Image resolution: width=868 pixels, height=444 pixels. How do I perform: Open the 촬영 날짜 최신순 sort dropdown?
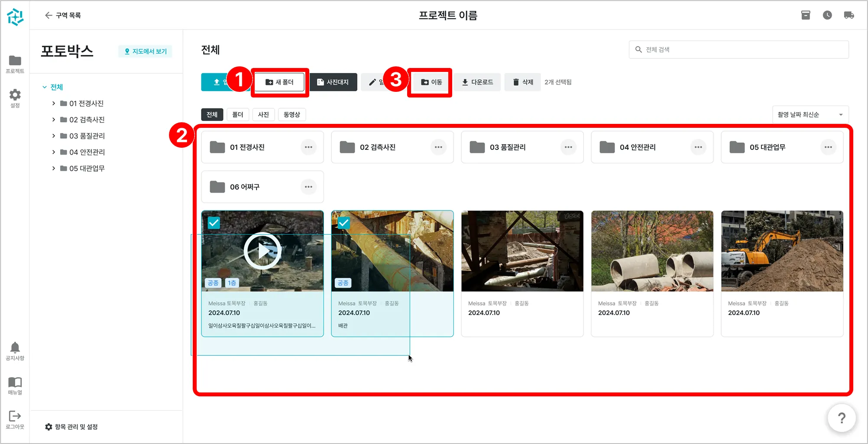pos(810,115)
